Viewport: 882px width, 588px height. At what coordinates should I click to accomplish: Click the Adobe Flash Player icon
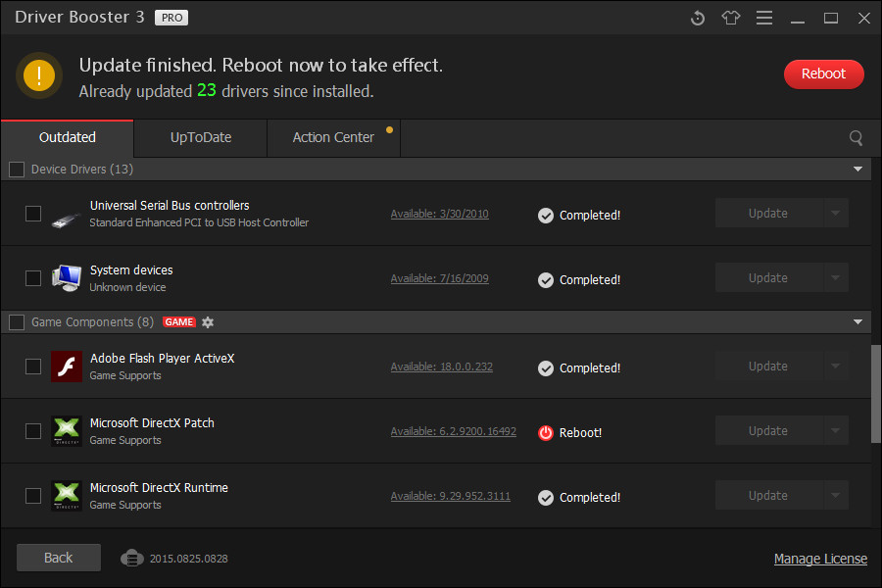tap(66, 367)
